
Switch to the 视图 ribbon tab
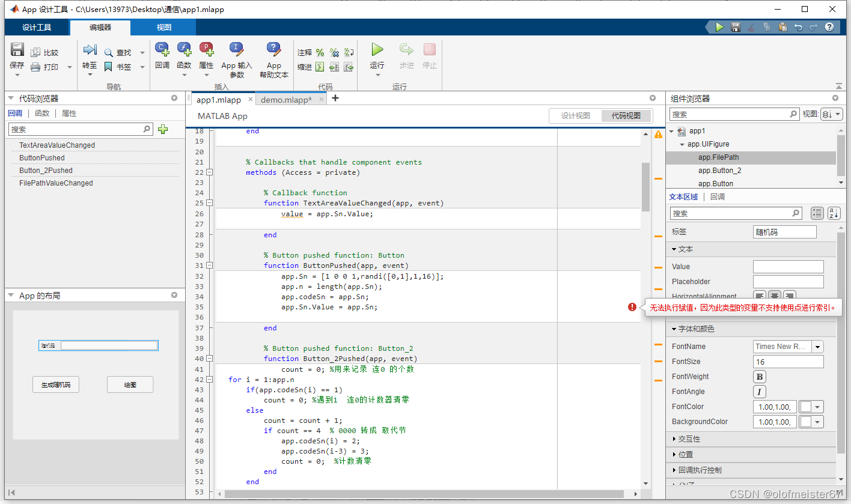pyautogui.click(x=163, y=28)
